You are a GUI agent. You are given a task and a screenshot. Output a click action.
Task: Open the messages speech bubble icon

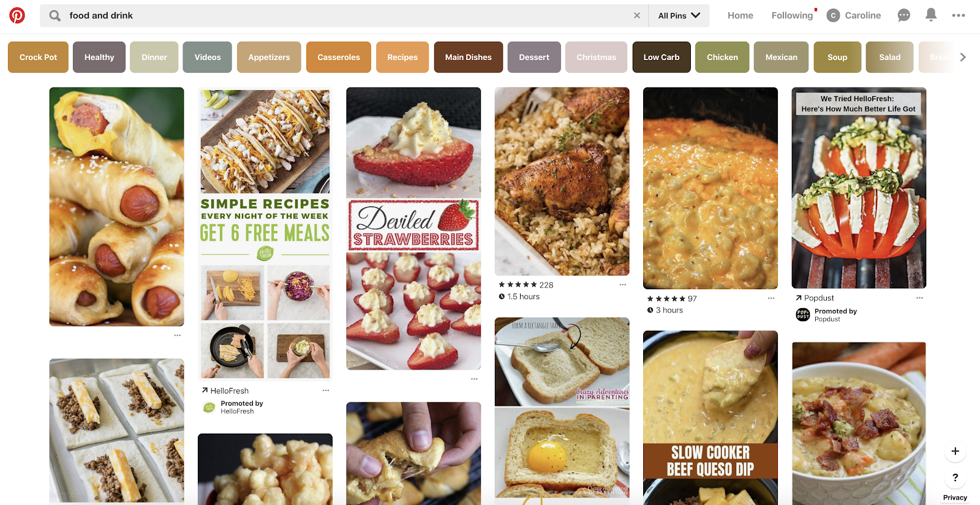[904, 15]
